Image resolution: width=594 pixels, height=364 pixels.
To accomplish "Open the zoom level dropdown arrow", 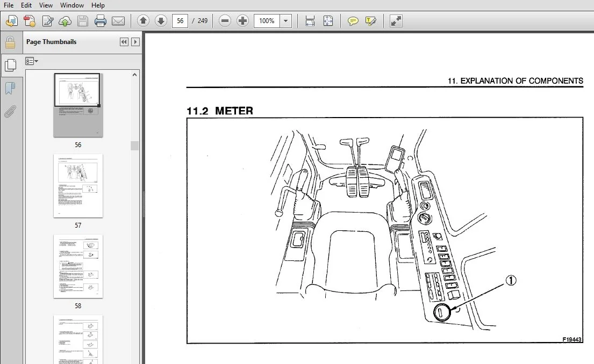I will (x=285, y=21).
